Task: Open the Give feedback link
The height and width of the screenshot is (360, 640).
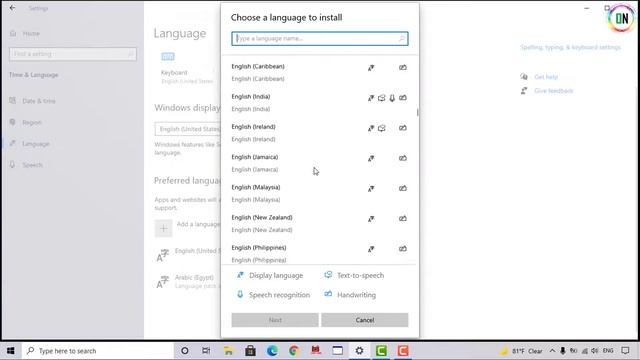Action: pos(553,91)
